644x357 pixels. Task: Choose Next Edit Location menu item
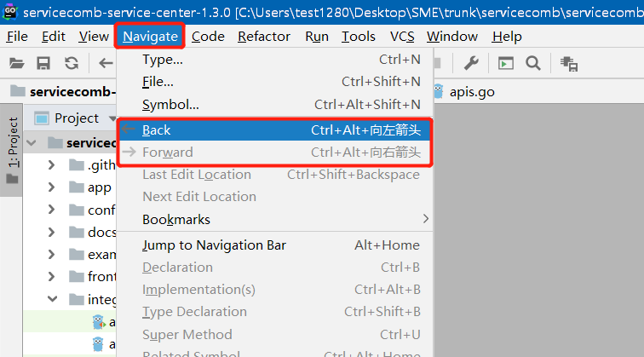[275, 197]
